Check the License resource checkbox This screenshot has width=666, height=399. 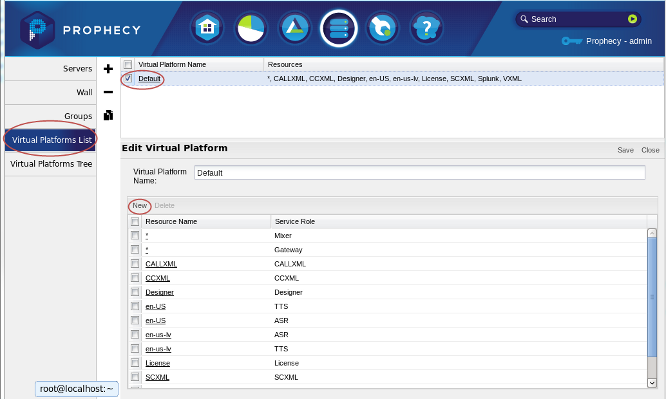pos(135,363)
